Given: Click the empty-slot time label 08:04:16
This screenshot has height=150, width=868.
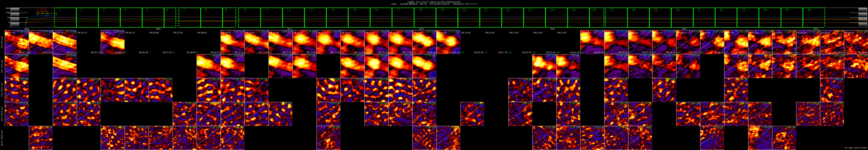Looking at the screenshot, I should [x=82, y=33].
